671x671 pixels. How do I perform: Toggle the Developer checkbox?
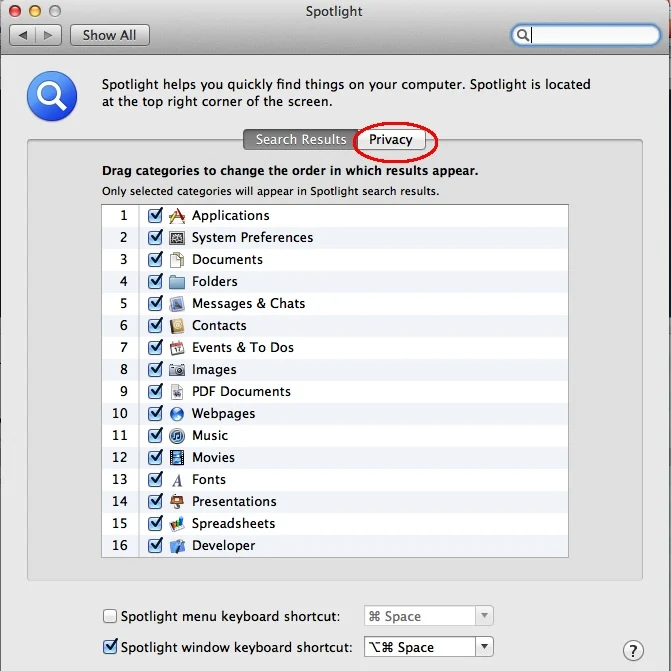click(x=155, y=545)
